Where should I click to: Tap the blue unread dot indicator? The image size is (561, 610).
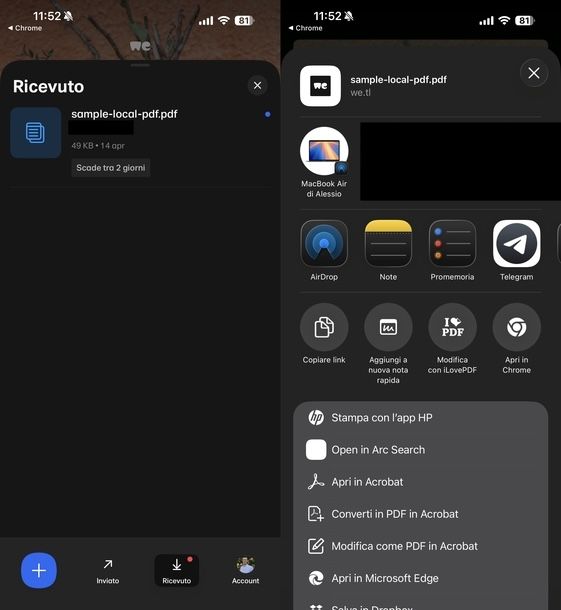(x=268, y=114)
